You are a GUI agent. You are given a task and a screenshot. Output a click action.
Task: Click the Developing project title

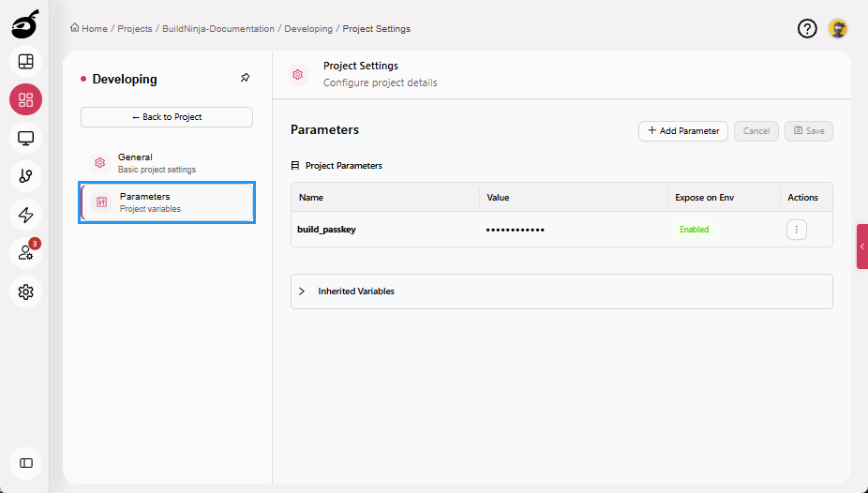(125, 79)
